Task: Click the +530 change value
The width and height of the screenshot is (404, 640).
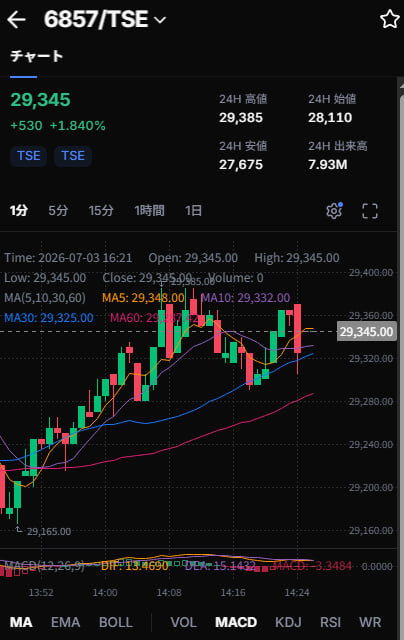Action: click(26, 125)
